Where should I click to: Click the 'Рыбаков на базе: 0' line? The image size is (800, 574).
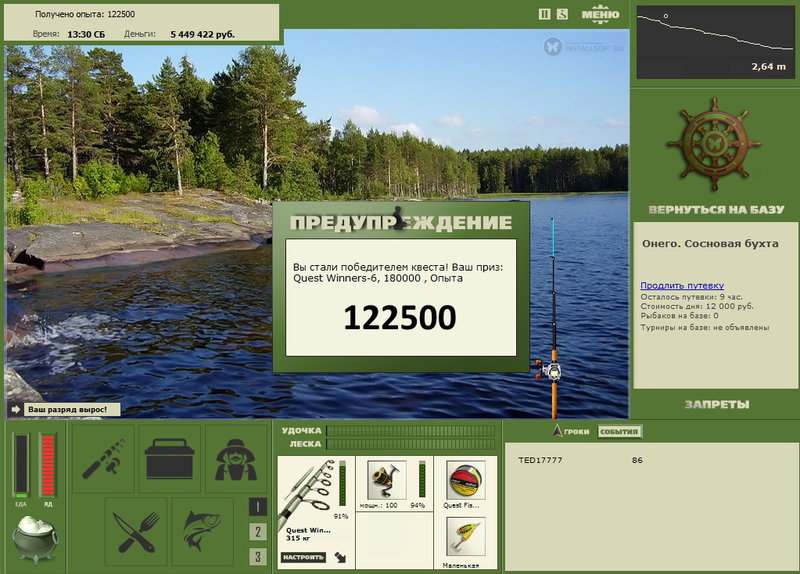tap(679, 316)
